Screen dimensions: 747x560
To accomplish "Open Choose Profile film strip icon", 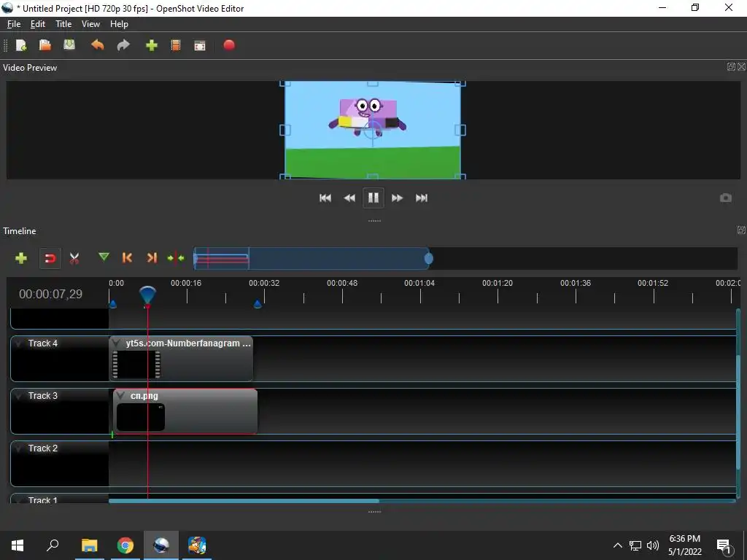I will point(176,45).
